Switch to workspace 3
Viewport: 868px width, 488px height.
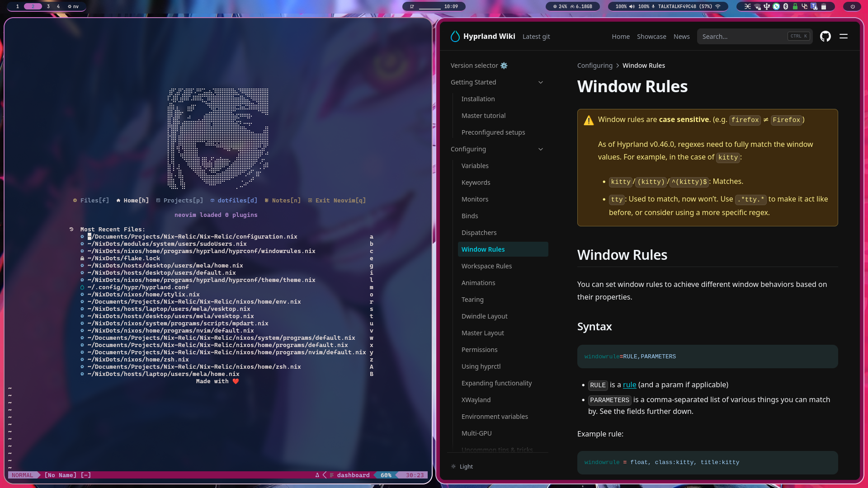[48, 6]
